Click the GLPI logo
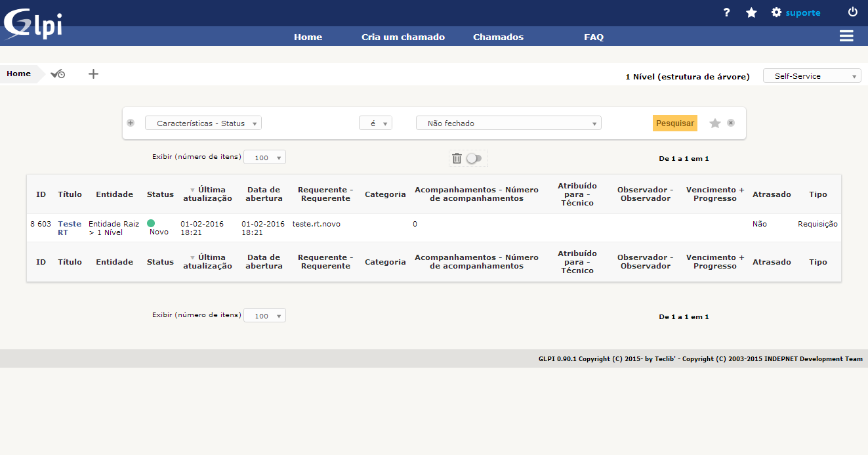 coord(33,23)
